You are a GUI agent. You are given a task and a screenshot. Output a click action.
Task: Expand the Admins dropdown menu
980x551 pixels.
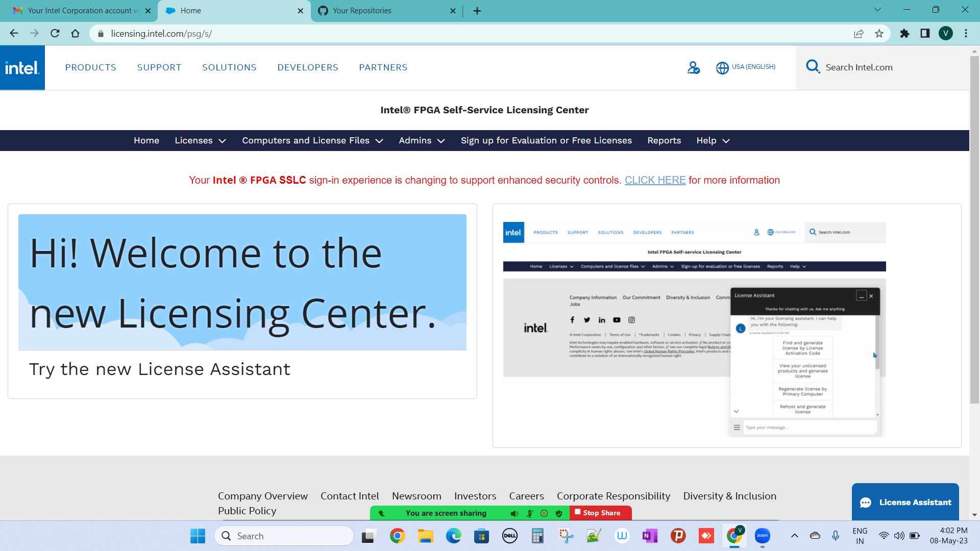click(x=422, y=140)
